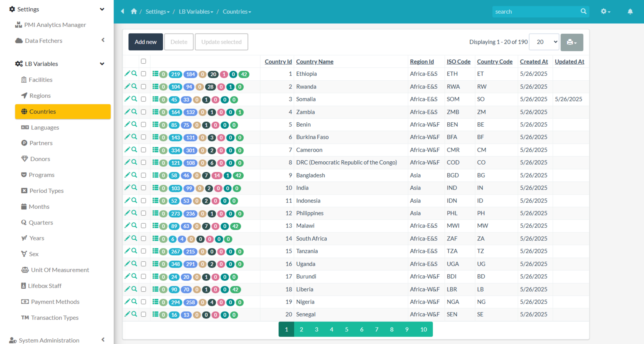View Malawi details with magnifier icon
The width and height of the screenshot is (644, 344).
pos(134,225)
